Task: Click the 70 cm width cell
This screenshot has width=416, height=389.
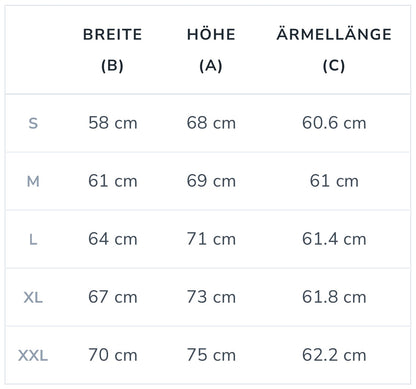Action: (113, 355)
